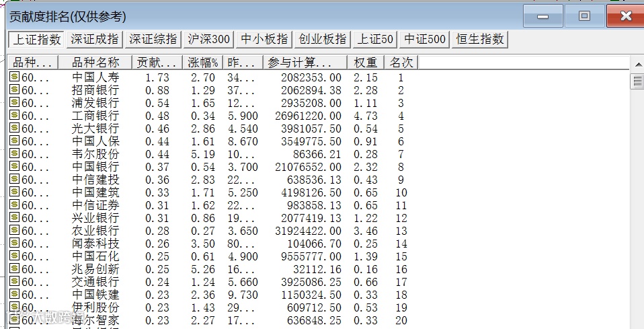The image size is (644, 329).
Task: Select the 浦发银行 row name
Action: pyautogui.click(x=95, y=103)
